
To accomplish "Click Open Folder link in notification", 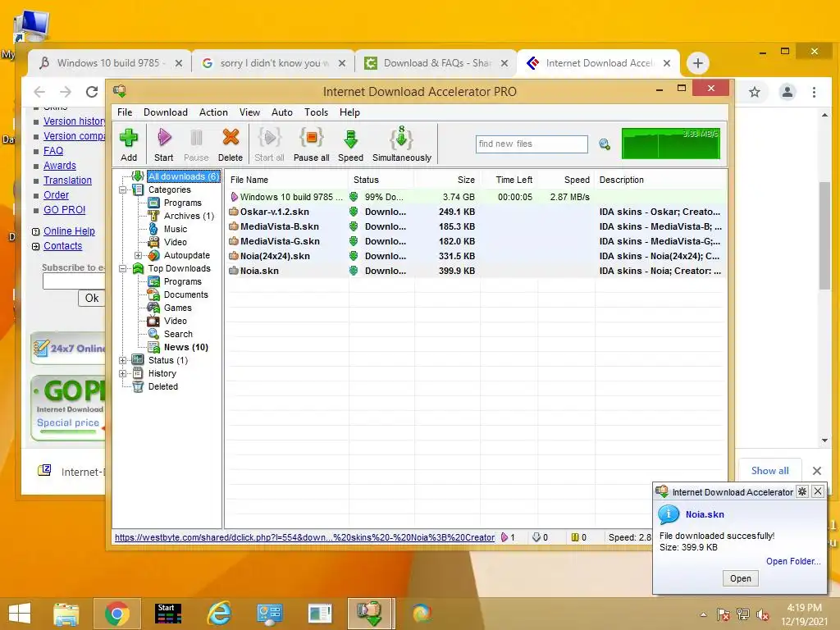I will pyautogui.click(x=793, y=561).
